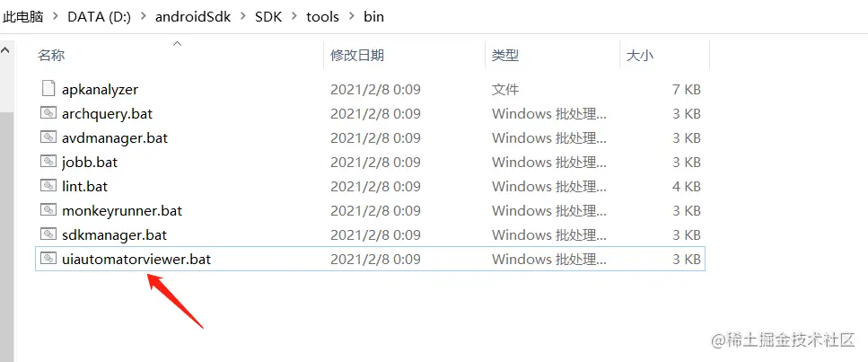This screenshot has width=868, height=362.
Task: Select the lint.bat file icon
Action: [48, 186]
